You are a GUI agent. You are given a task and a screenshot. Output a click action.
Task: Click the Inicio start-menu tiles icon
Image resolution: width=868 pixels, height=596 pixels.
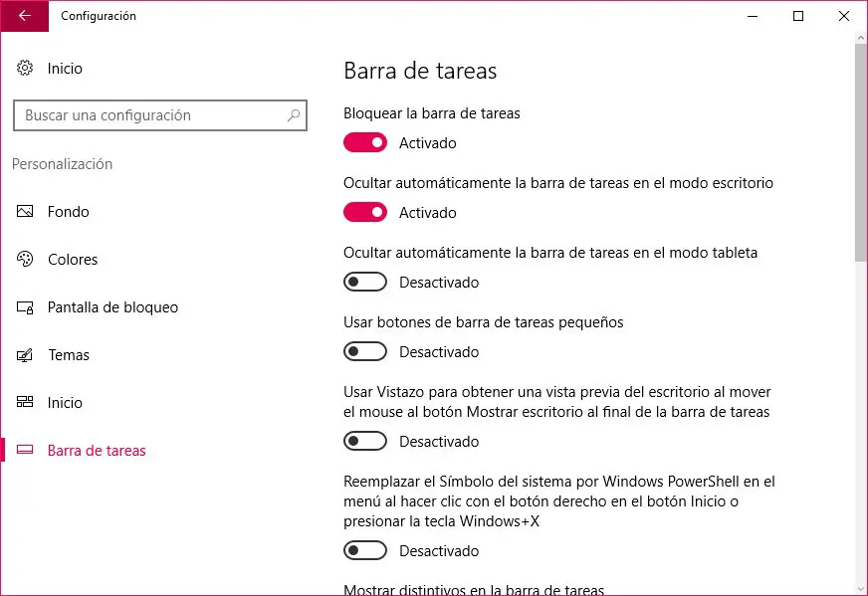coord(26,403)
